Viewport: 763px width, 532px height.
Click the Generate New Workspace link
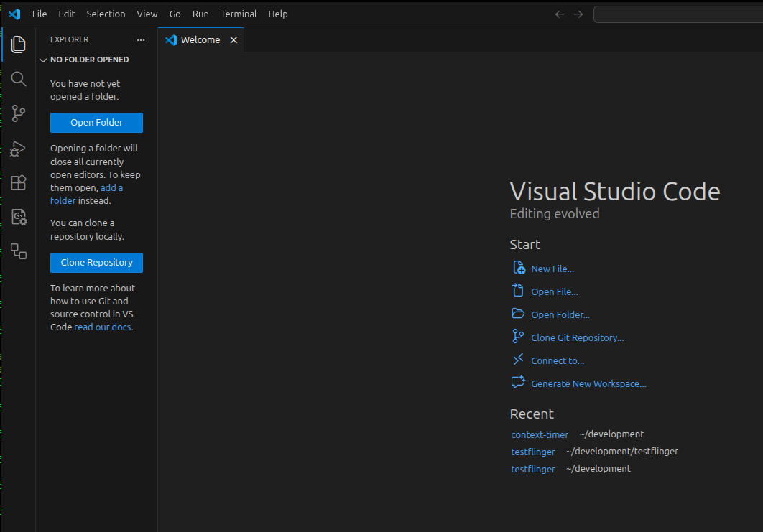click(588, 384)
